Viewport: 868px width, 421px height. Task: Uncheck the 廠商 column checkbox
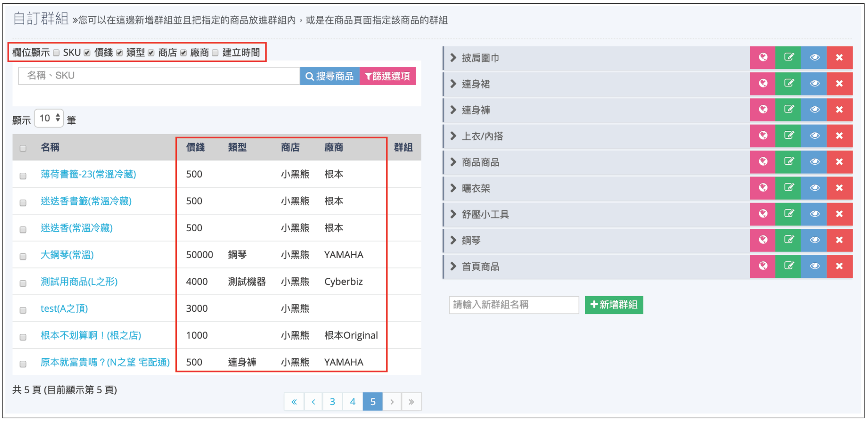pyautogui.click(x=184, y=53)
